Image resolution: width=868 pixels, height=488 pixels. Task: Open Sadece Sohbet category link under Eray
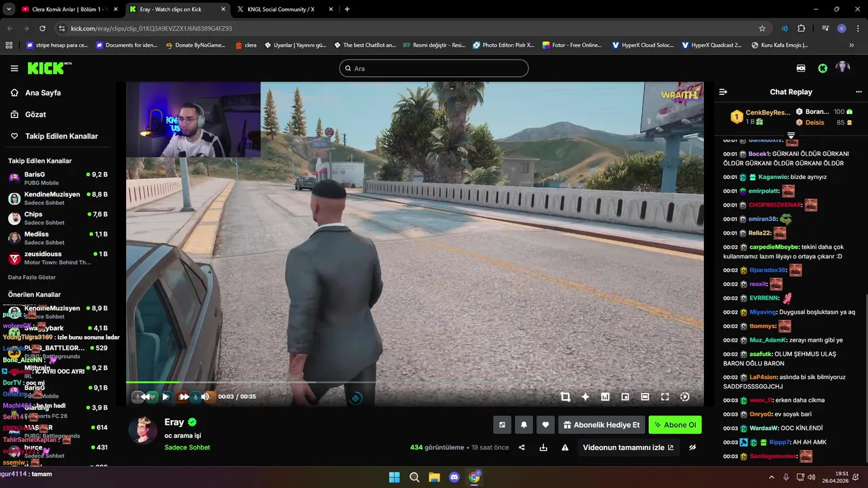[187, 447]
